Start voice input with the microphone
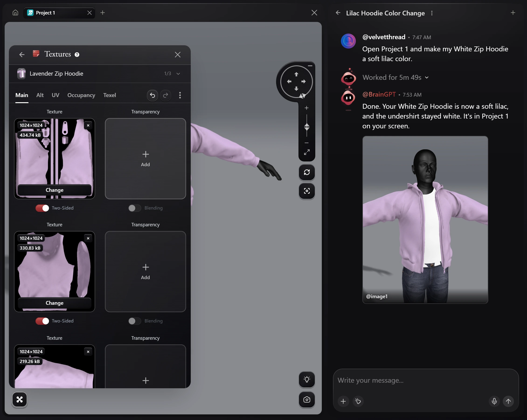527x420 pixels. (x=494, y=401)
